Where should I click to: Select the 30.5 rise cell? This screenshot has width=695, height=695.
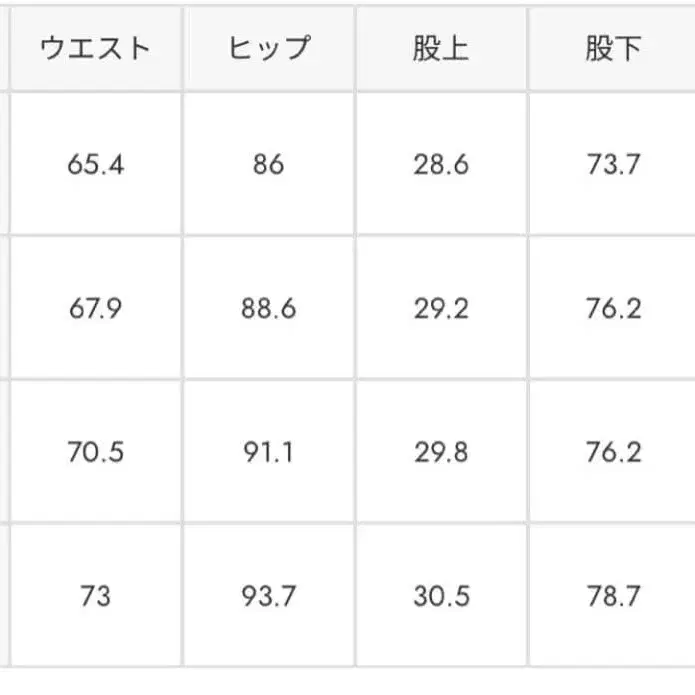point(441,597)
